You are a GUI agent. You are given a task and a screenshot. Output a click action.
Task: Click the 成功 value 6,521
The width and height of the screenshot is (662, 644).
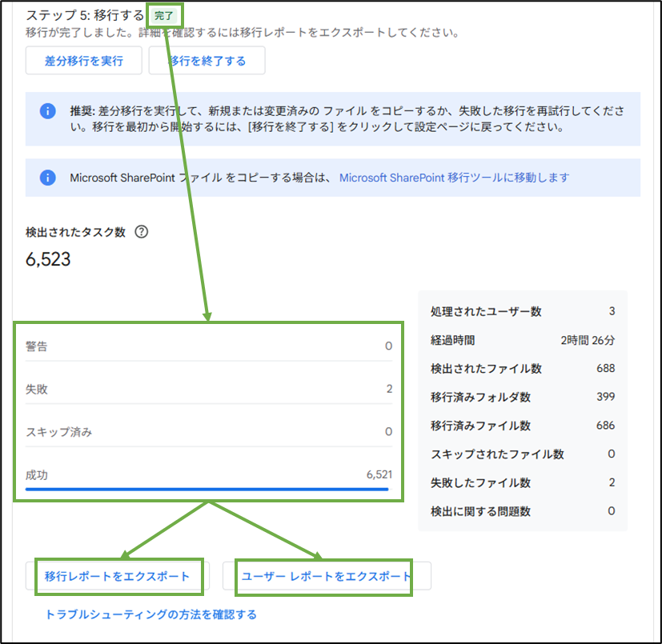pos(379,474)
